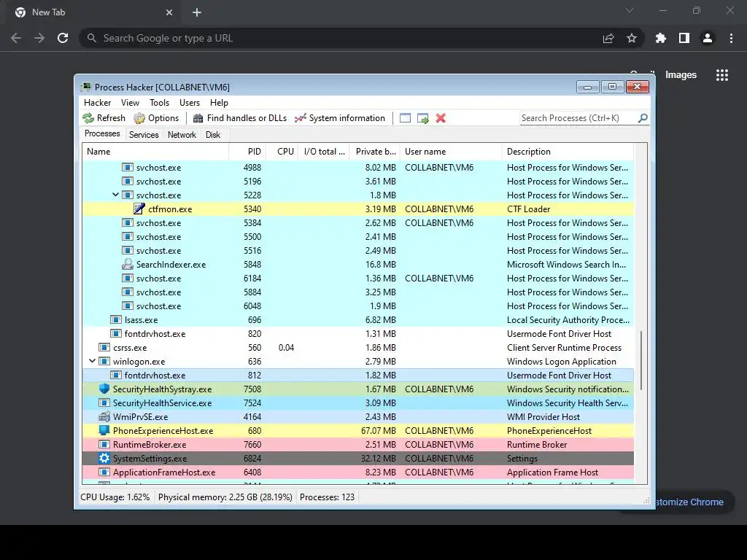This screenshot has width=747, height=560.
Task: Sort by I/O total column header
Action: click(x=324, y=152)
